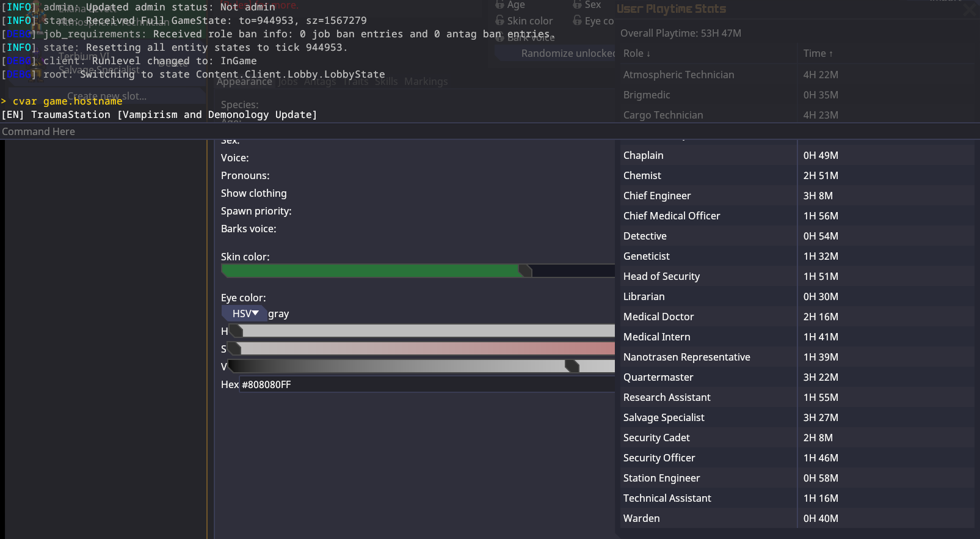Select the Technical Assistant role
The width and height of the screenshot is (980, 539).
(x=667, y=498)
